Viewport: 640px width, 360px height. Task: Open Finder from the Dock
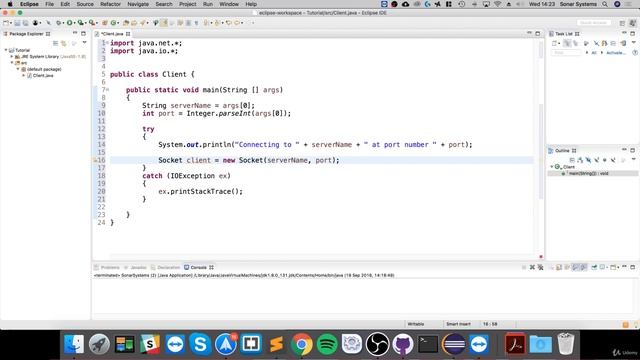(74, 344)
